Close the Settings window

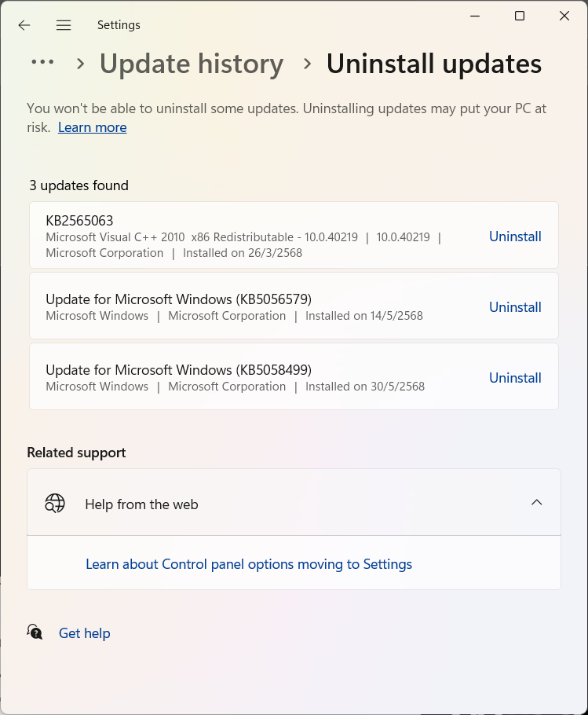564,16
